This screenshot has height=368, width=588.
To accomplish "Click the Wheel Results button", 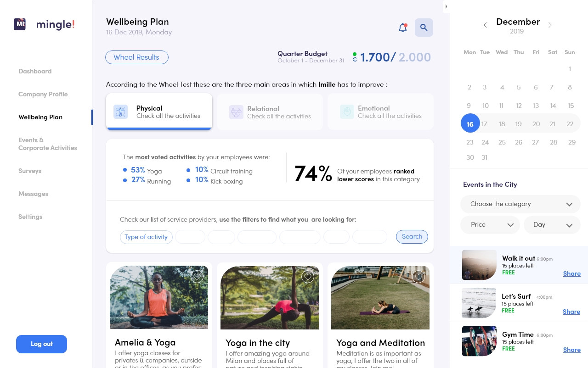I will pyautogui.click(x=136, y=57).
